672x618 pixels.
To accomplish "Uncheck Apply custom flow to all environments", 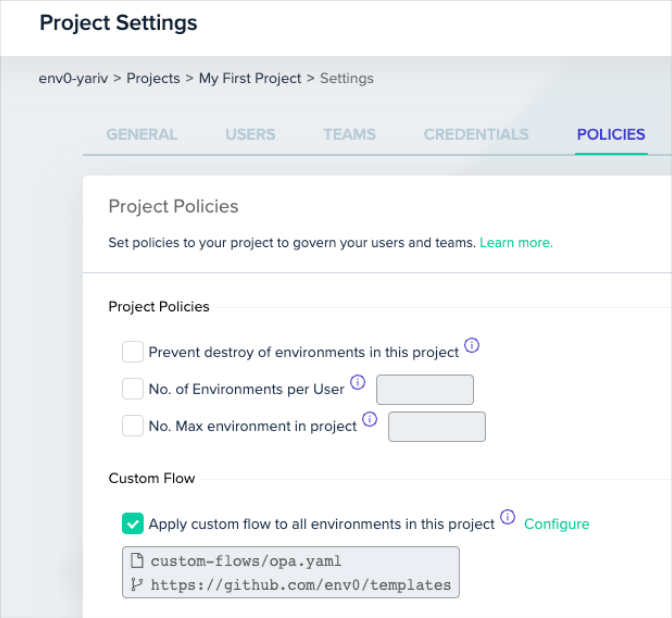I will (x=133, y=523).
